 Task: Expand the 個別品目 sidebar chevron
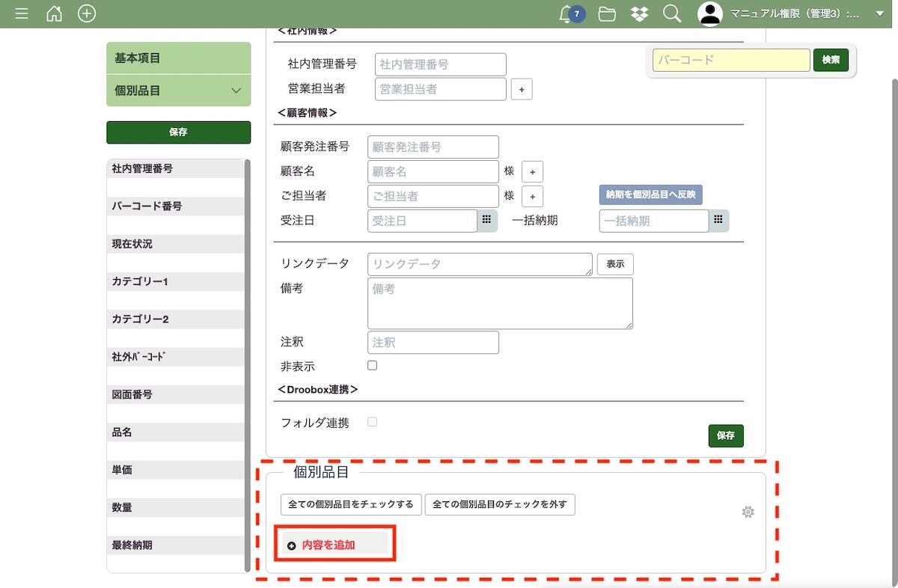click(236, 91)
